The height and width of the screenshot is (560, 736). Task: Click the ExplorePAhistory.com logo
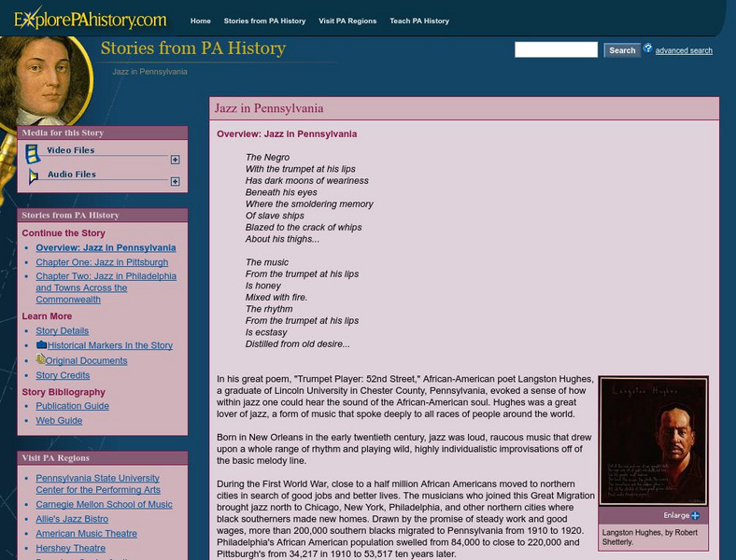point(90,19)
